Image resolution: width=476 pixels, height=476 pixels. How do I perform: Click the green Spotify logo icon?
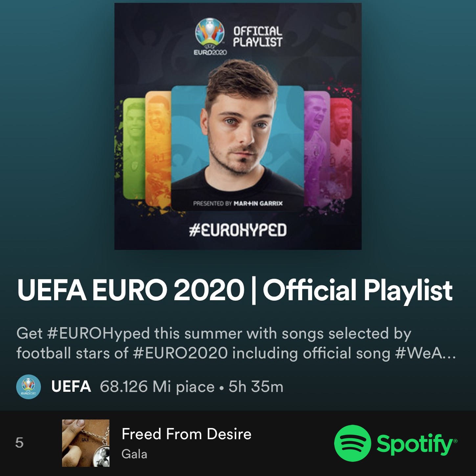[352, 443]
